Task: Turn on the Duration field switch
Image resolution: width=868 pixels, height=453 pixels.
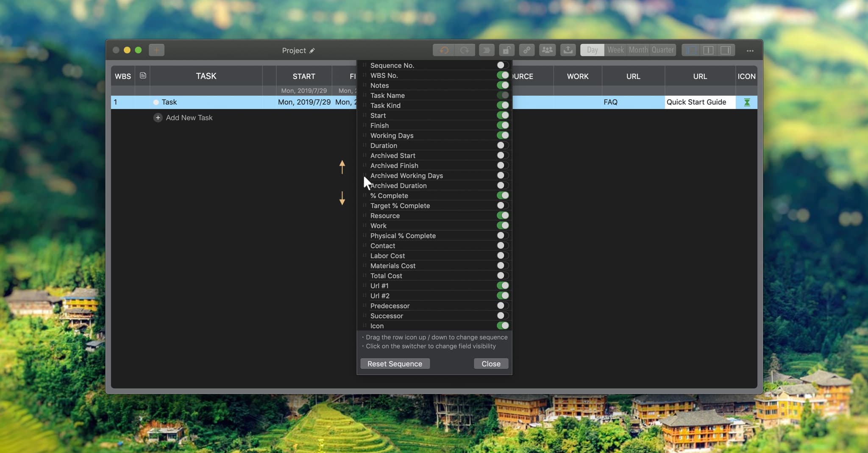Action: coord(502,145)
